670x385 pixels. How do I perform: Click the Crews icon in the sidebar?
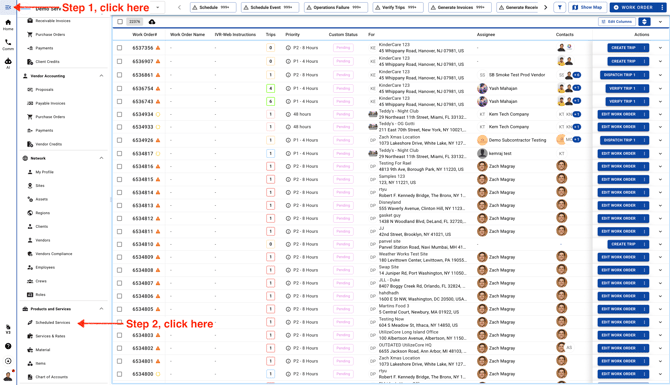(30, 281)
